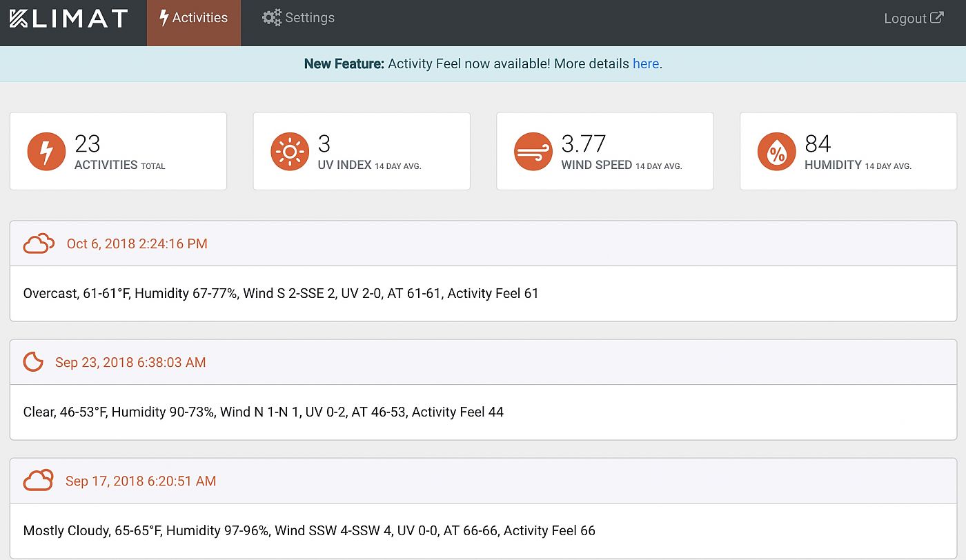The image size is (966, 560).
Task: Select the partly cloudy icon for Sep 23
Action: [x=32, y=361]
